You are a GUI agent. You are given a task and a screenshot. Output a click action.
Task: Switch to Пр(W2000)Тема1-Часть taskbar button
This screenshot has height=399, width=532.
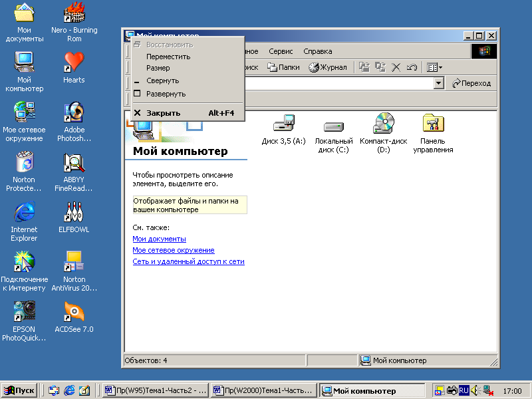point(263,390)
